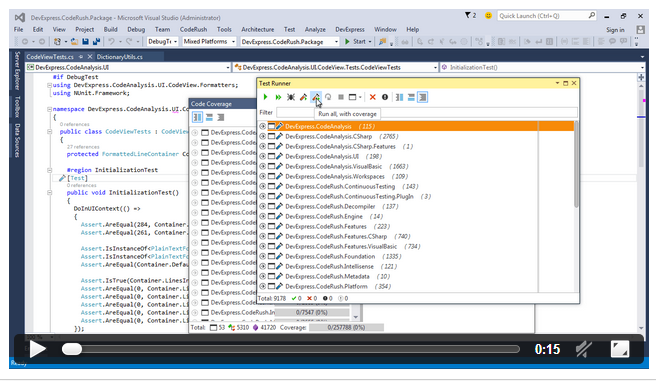Collapse the InitializationTest region in editor
This screenshot has height=381, width=656.
(49, 170)
